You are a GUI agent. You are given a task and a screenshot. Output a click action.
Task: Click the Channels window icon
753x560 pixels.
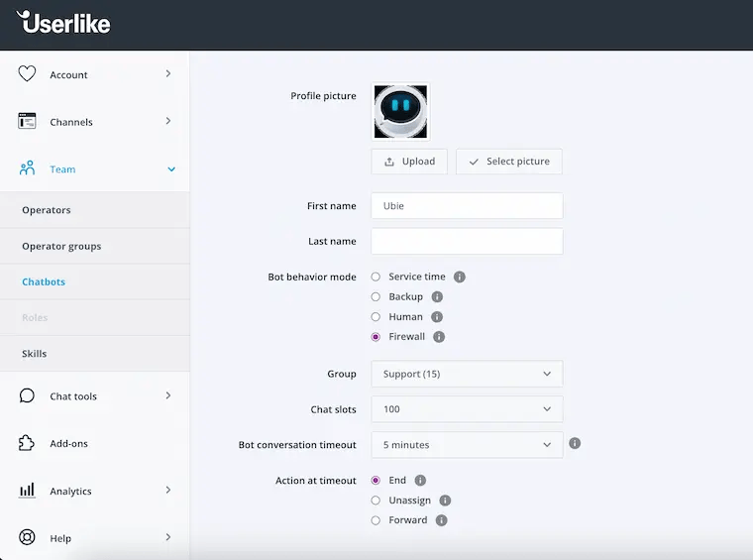[28, 122]
